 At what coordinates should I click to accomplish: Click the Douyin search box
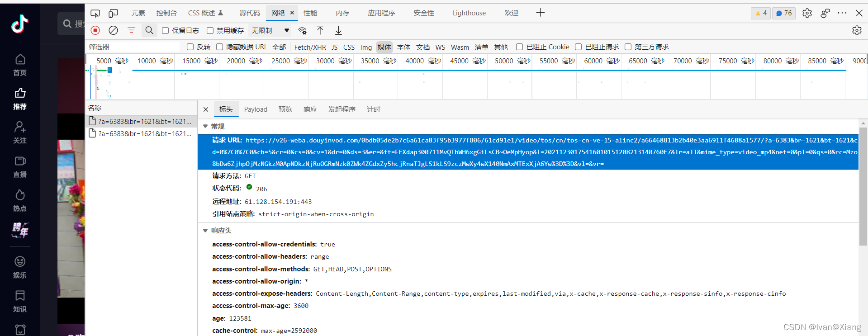(x=71, y=24)
